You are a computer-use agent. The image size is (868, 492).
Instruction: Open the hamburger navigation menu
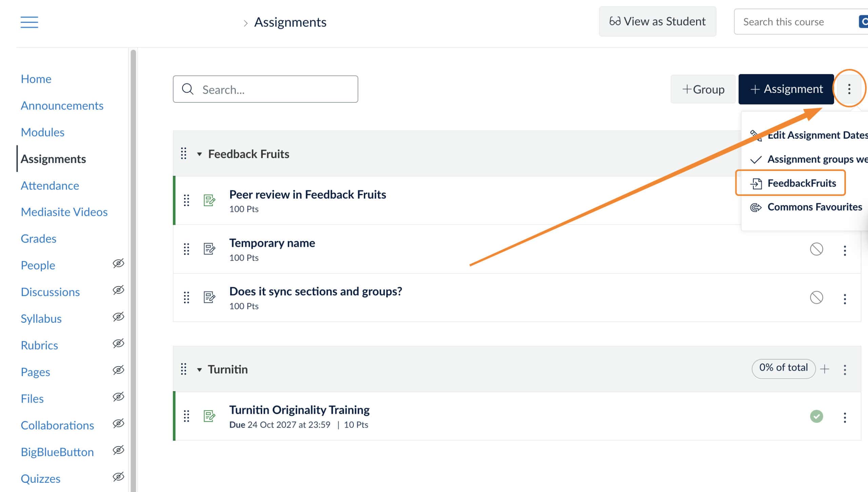point(29,22)
